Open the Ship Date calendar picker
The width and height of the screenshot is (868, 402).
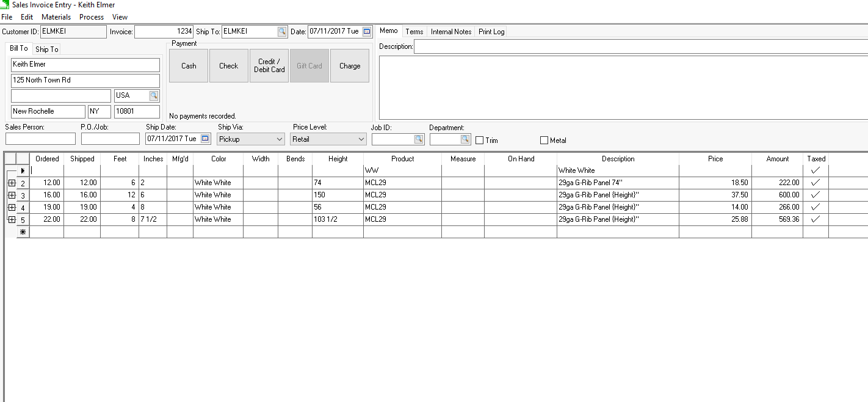point(205,139)
